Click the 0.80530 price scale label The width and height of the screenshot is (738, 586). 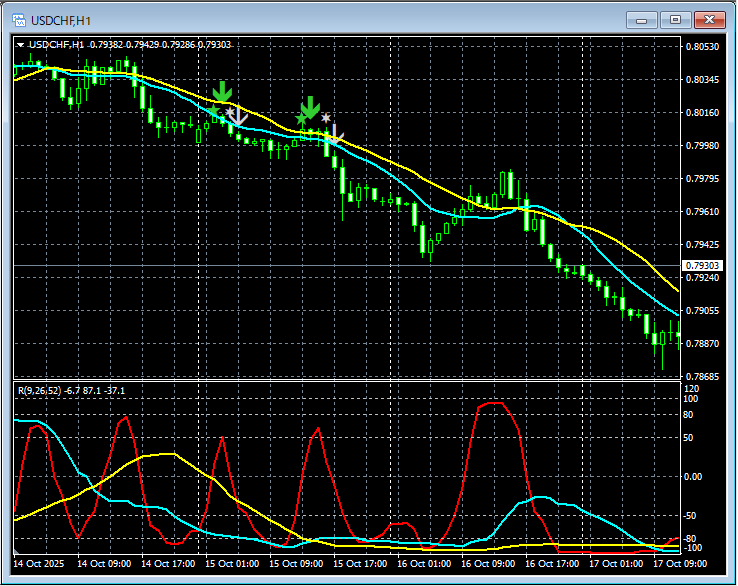tap(701, 47)
